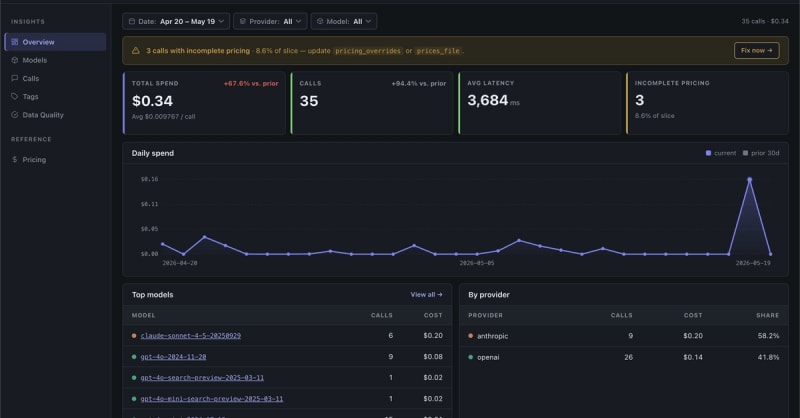Click the Fix now button
Screen dimensions: 800x418
[x=756, y=51]
